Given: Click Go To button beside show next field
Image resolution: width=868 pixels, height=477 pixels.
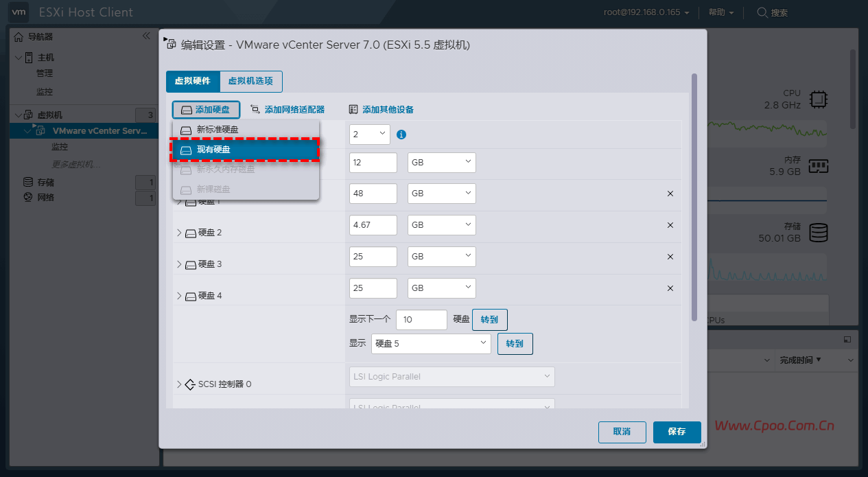Looking at the screenshot, I should (x=490, y=320).
